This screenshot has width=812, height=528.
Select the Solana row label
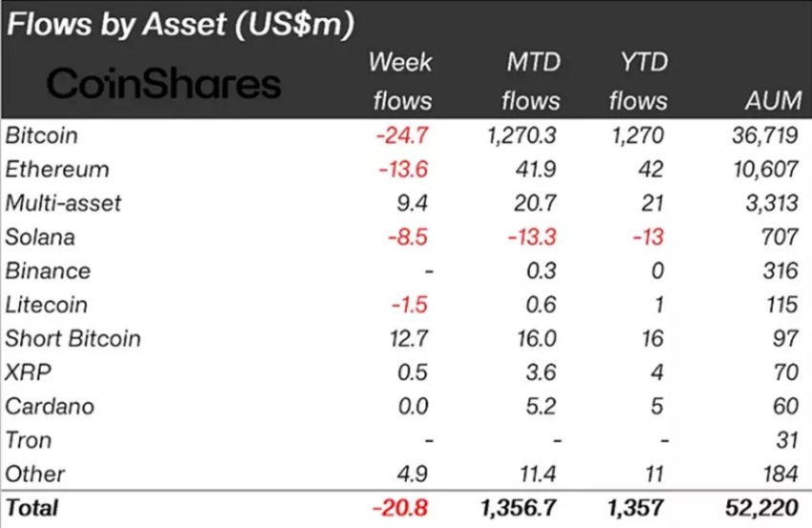click(x=40, y=237)
